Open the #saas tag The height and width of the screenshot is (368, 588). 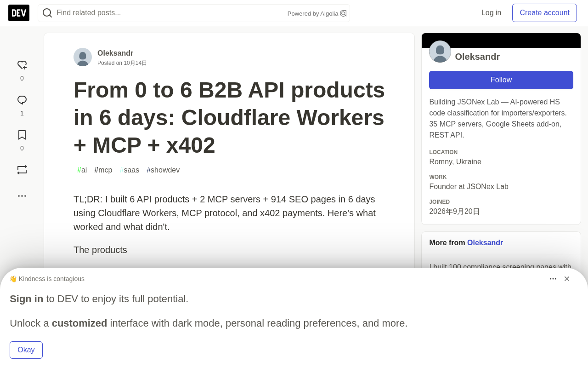point(130,170)
